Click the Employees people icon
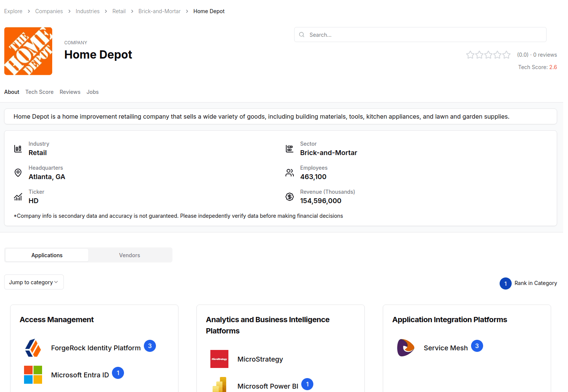Image resolution: width=568 pixels, height=392 pixels. click(290, 173)
